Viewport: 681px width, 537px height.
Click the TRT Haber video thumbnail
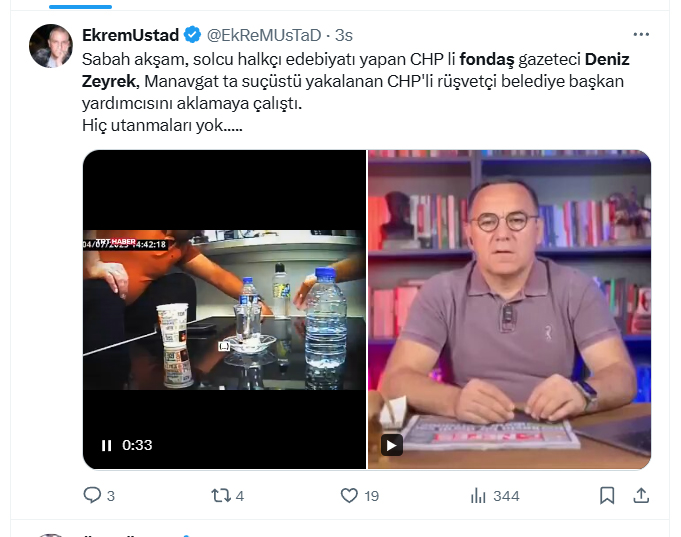pyautogui.click(x=224, y=309)
